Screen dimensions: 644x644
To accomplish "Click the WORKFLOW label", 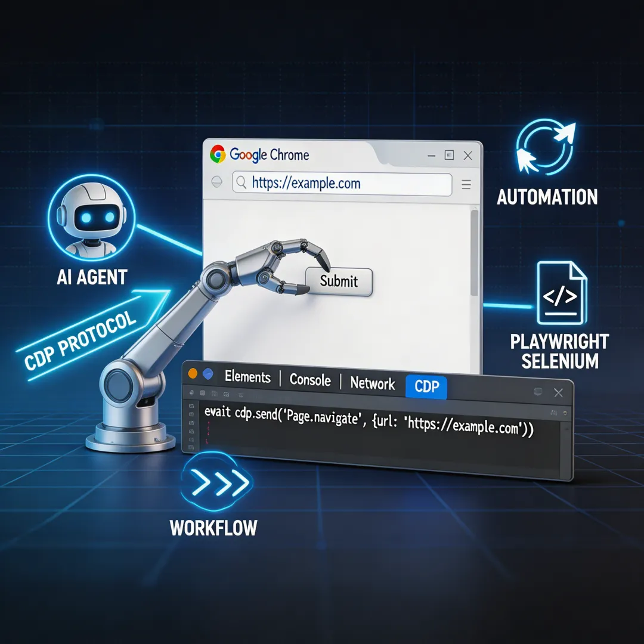I will 213,528.
